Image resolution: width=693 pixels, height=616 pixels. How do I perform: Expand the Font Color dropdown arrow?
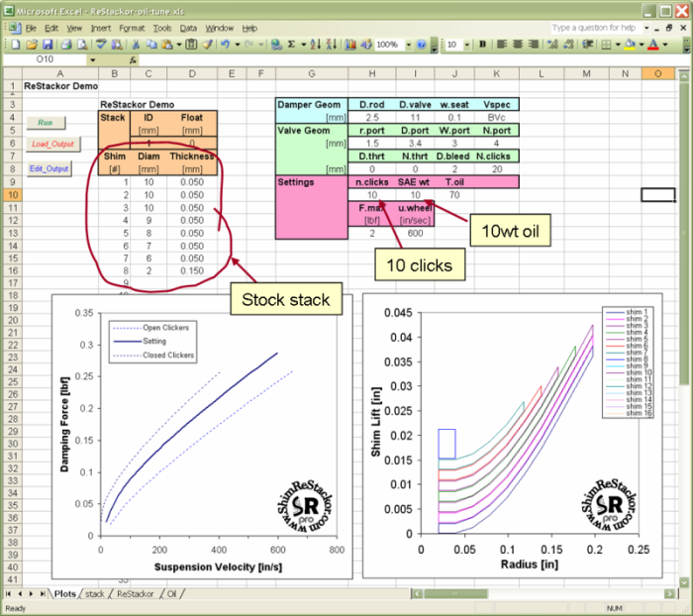pyautogui.click(x=664, y=45)
